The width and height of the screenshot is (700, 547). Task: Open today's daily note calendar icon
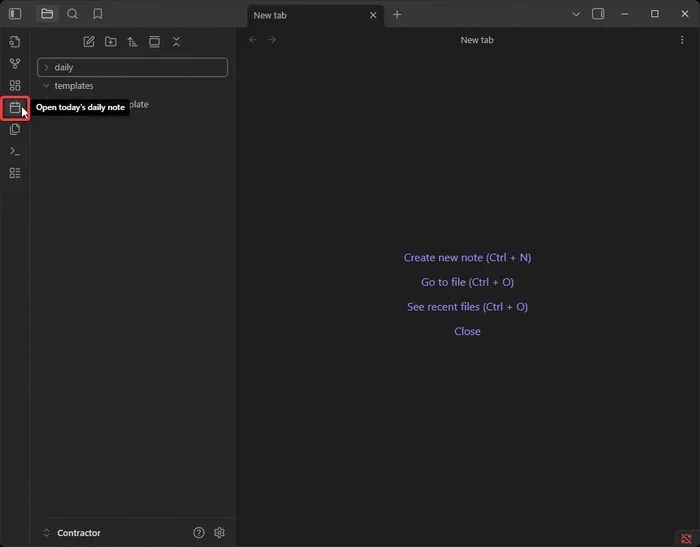15,108
